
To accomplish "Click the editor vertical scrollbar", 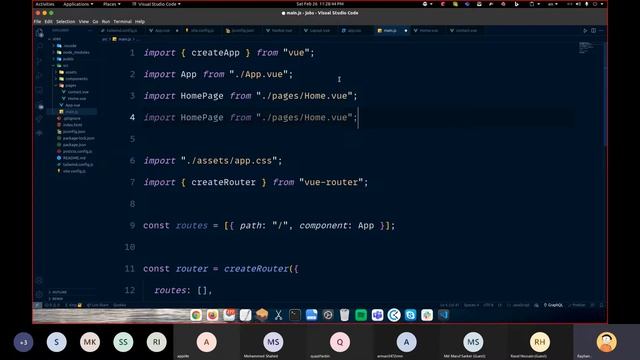I will (x=605, y=94).
